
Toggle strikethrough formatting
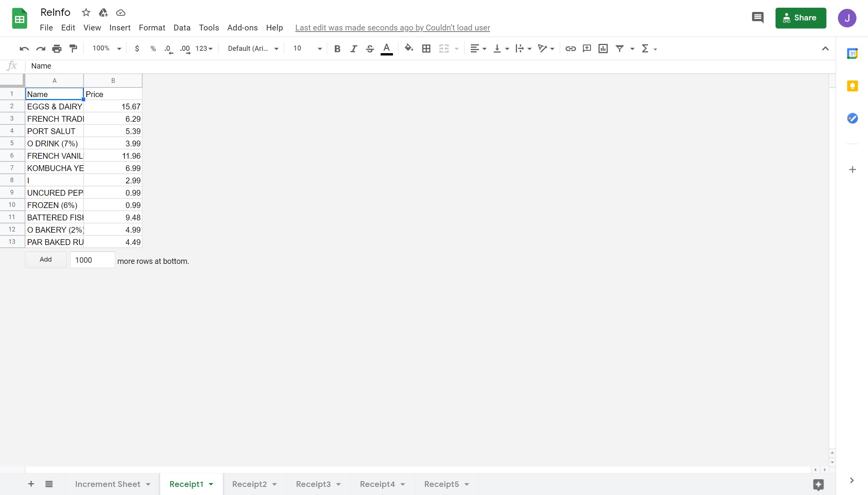[370, 49]
